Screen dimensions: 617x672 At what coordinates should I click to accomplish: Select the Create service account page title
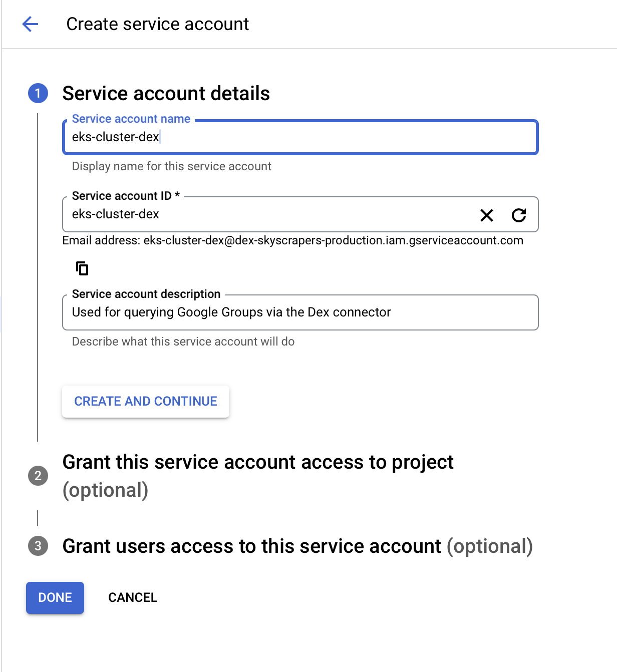click(157, 24)
